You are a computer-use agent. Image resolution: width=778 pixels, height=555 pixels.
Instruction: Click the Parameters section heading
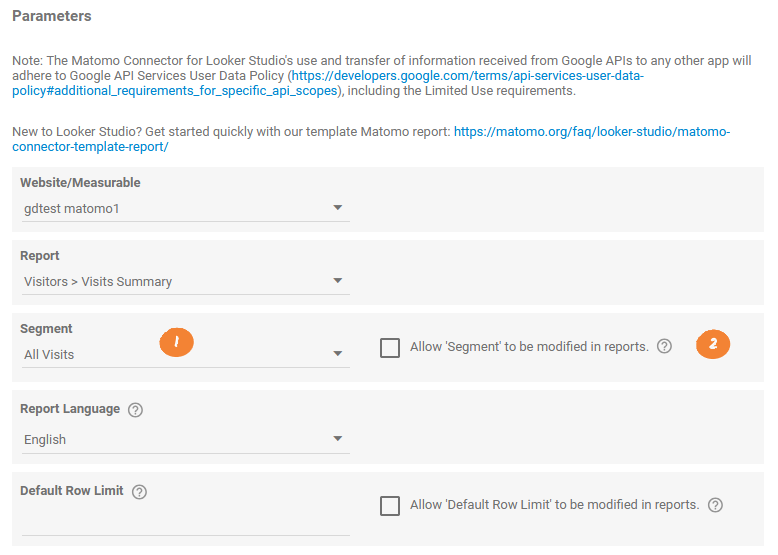[x=52, y=16]
